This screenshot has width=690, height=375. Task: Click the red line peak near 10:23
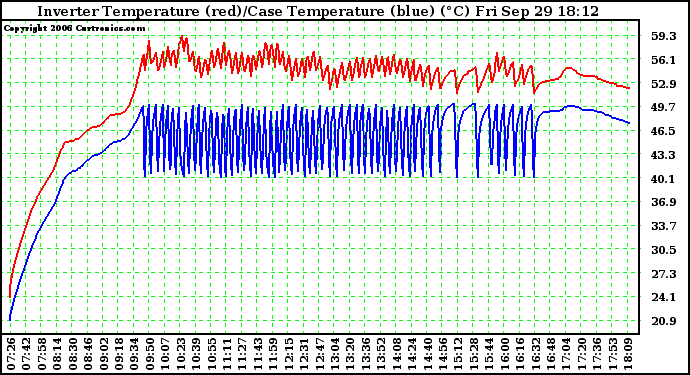(x=183, y=37)
